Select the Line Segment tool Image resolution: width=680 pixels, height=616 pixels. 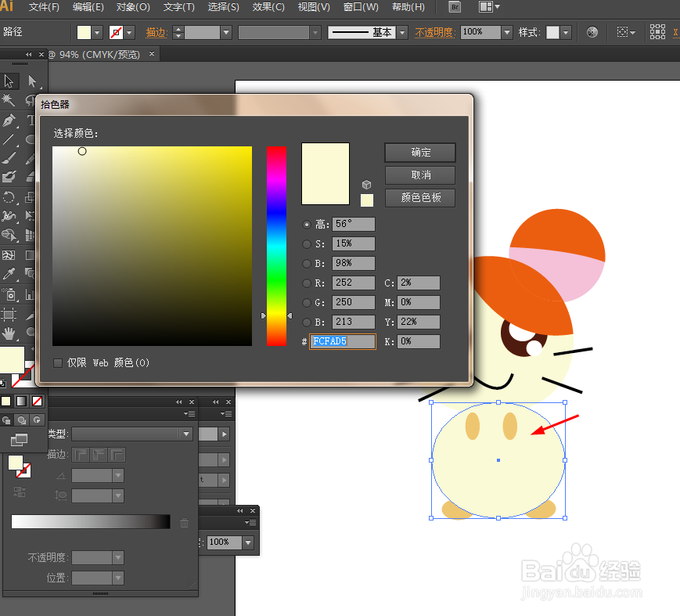[9, 139]
